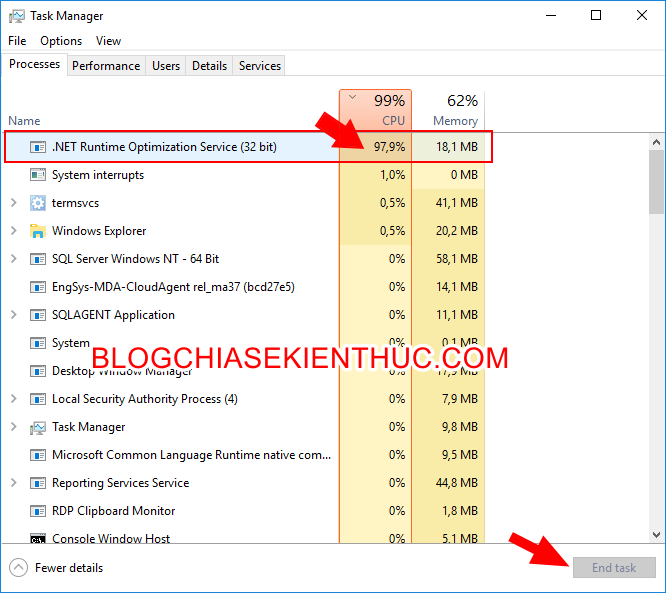Screen dimensions: 666x593
Task: Click the scrollbar up arrow
Action: tap(657, 142)
